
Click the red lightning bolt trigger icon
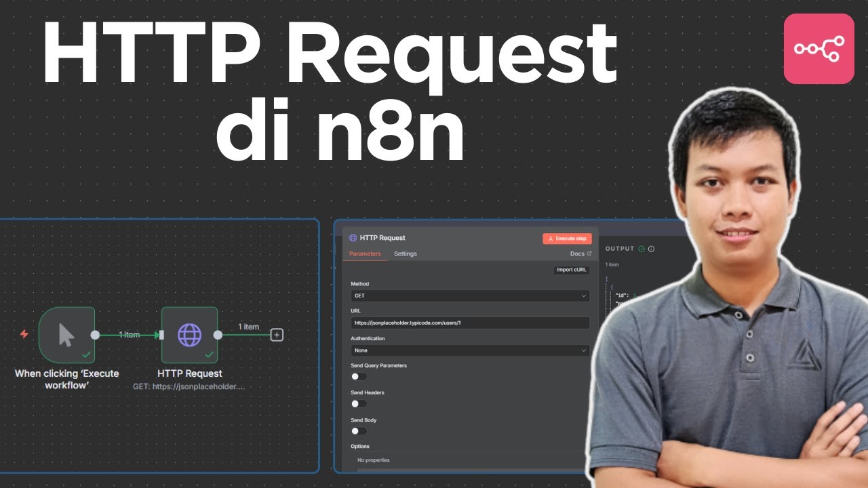pyautogui.click(x=24, y=334)
